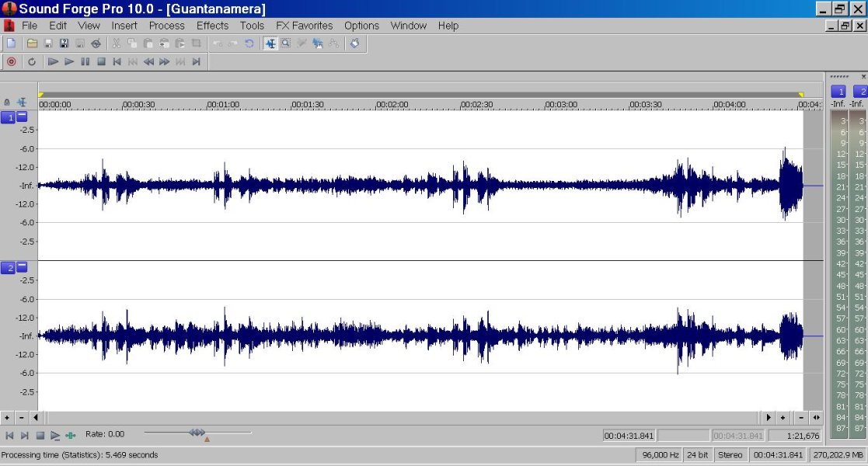This screenshot has width=868, height=466.
Task: Click the Save icon to save Guantanamera
Action: [x=47, y=44]
